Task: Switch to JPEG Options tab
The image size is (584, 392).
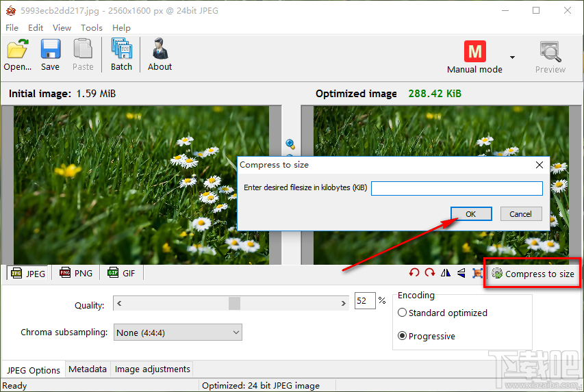Action: coord(34,370)
